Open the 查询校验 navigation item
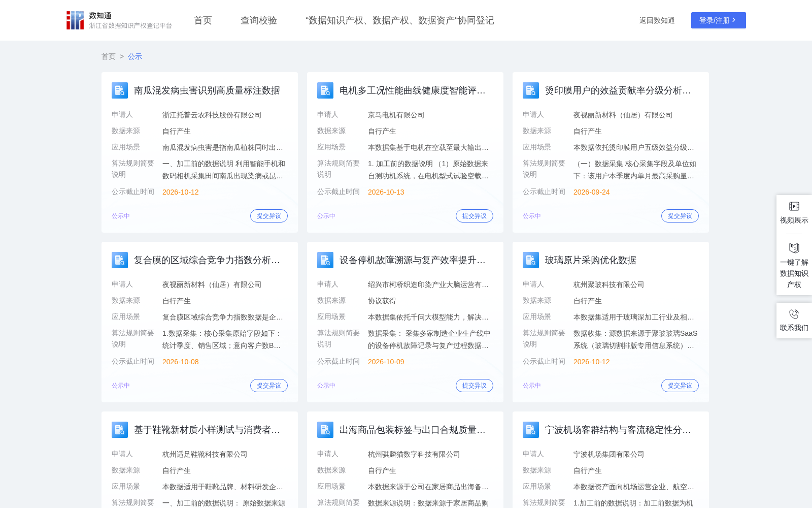 259,20
